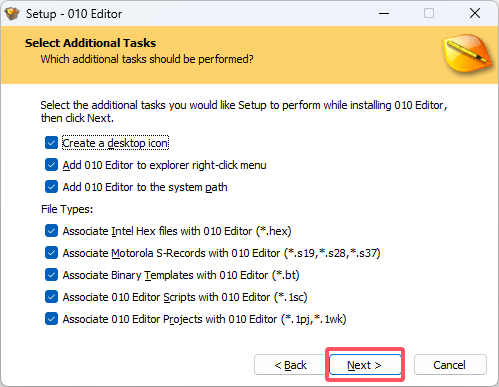Click the 'Setup - 010 Editor' title text
Image resolution: width=499 pixels, height=387 pixels.
74,14
